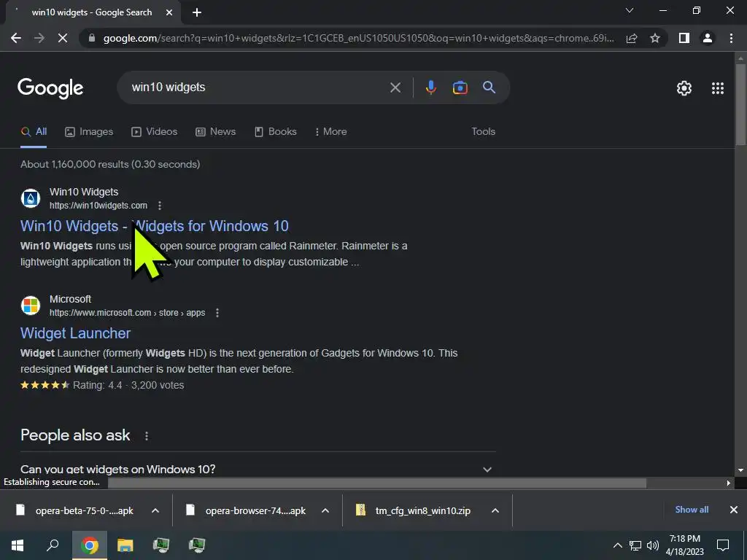The height and width of the screenshot is (560, 747).
Task: Open Win10 Widgets - Widgets for Windows 10
Action: [155, 226]
